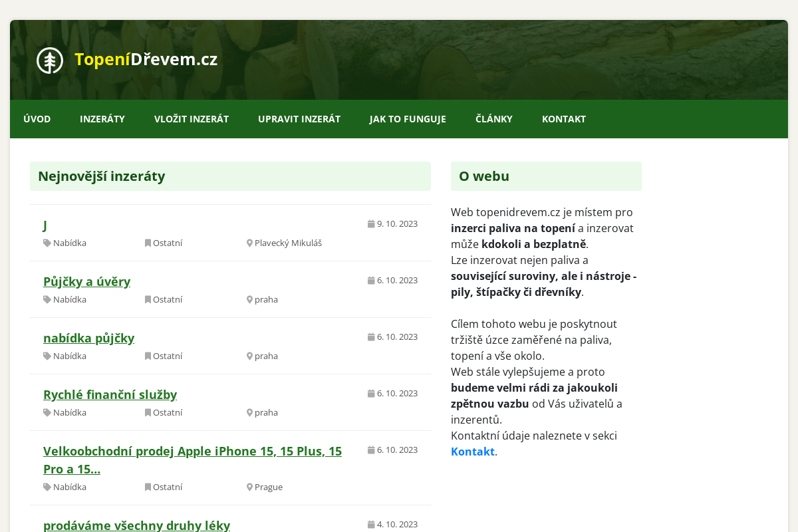Open the Úvod menu item
Image resolution: width=798 pixels, height=532 pixels.
37,119
